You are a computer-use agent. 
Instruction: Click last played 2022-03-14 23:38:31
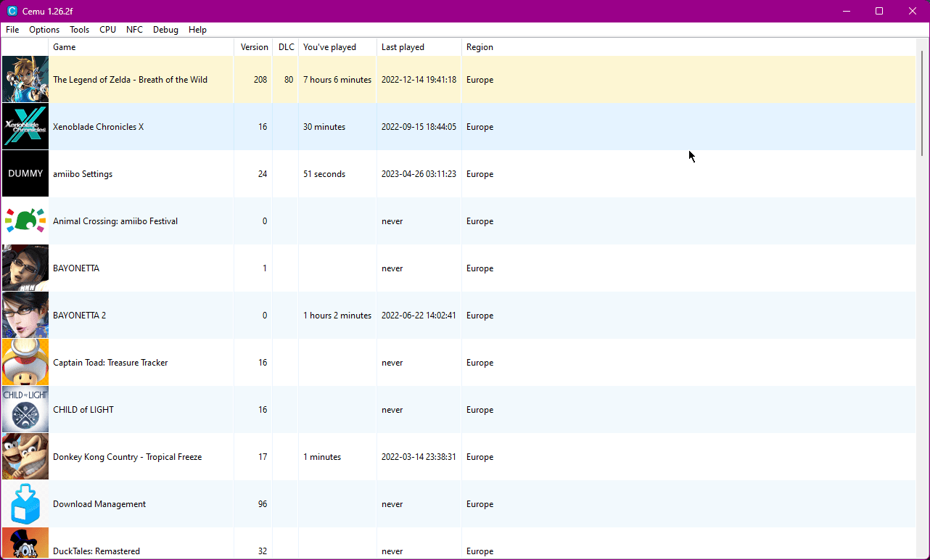click(x=419, y=457)
